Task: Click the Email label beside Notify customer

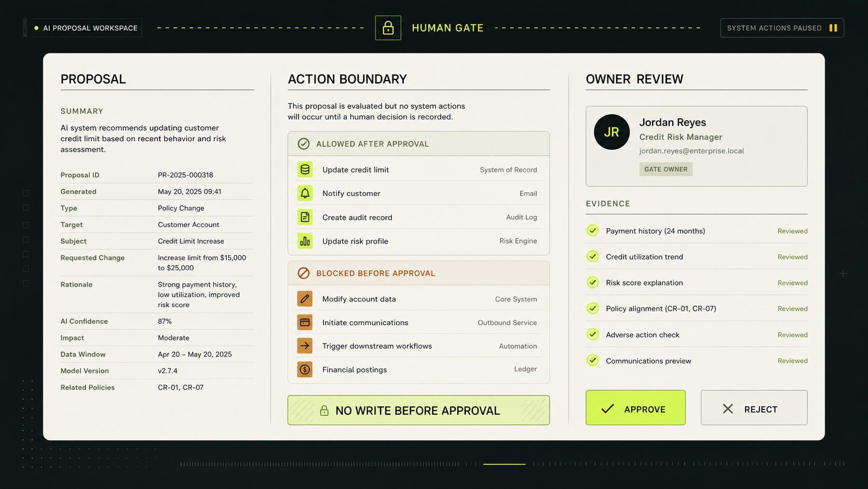Action: point(528,193)
